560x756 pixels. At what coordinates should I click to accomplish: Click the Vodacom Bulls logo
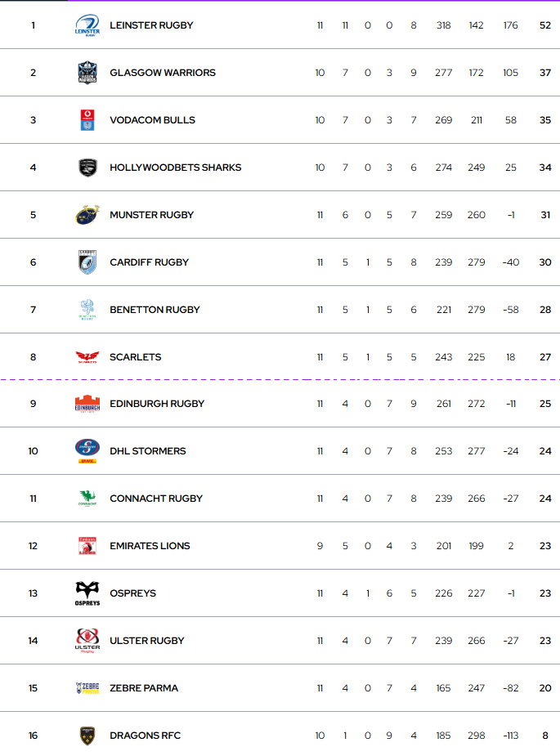point(87,120)
